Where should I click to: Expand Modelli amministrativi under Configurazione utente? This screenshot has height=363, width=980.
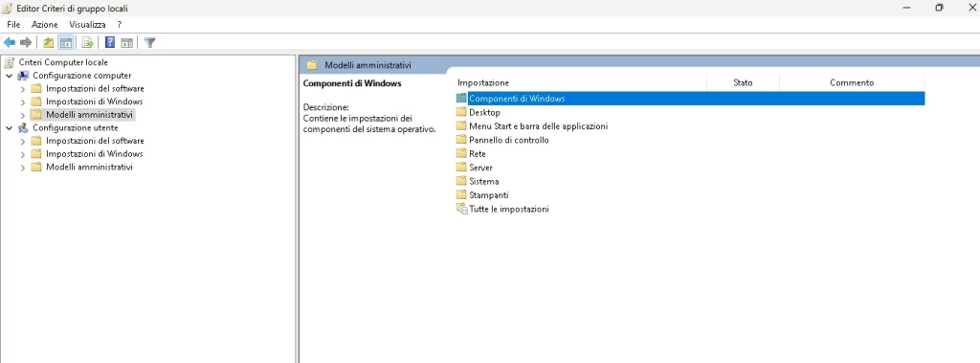(23, 167)
